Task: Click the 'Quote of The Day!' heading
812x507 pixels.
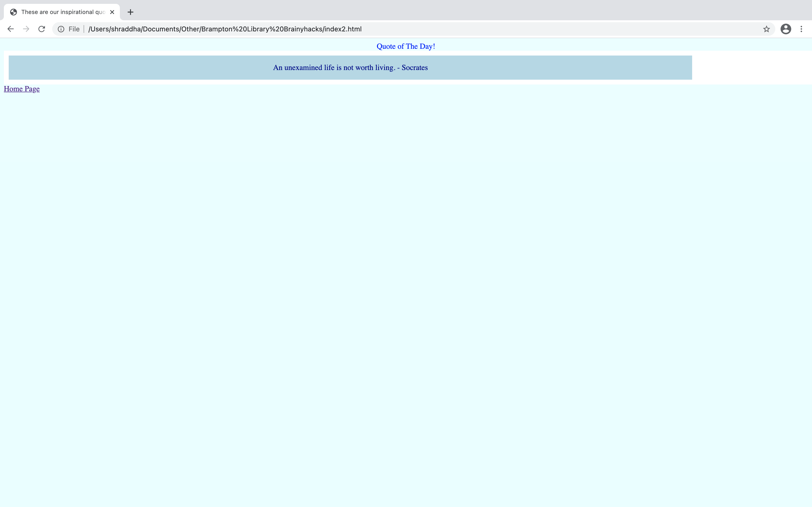Action: pyautogui.click(x=406, y=46)
